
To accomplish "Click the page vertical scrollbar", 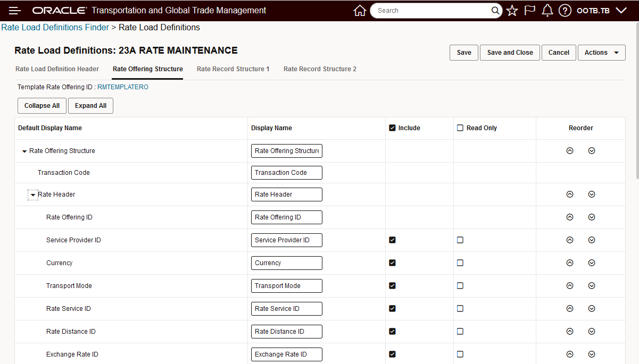I will click(x=636, y=106).
